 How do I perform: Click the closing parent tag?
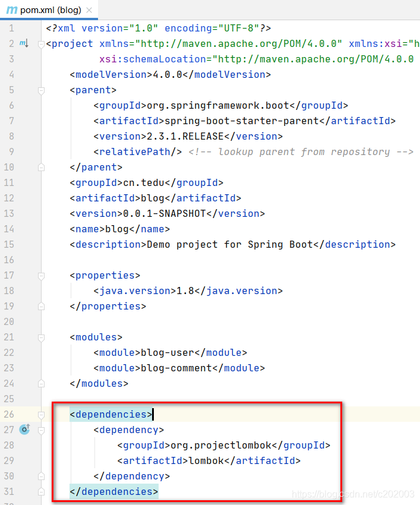pos(96,168)
